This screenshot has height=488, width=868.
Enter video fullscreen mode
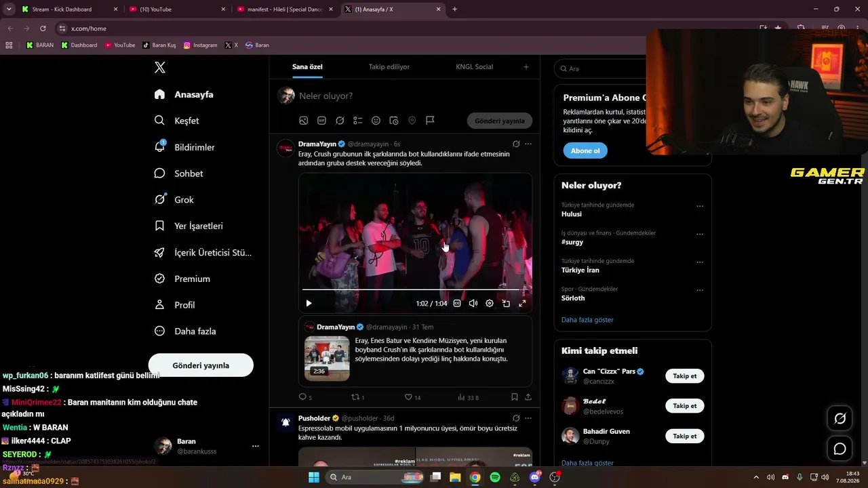pos(522,304)
